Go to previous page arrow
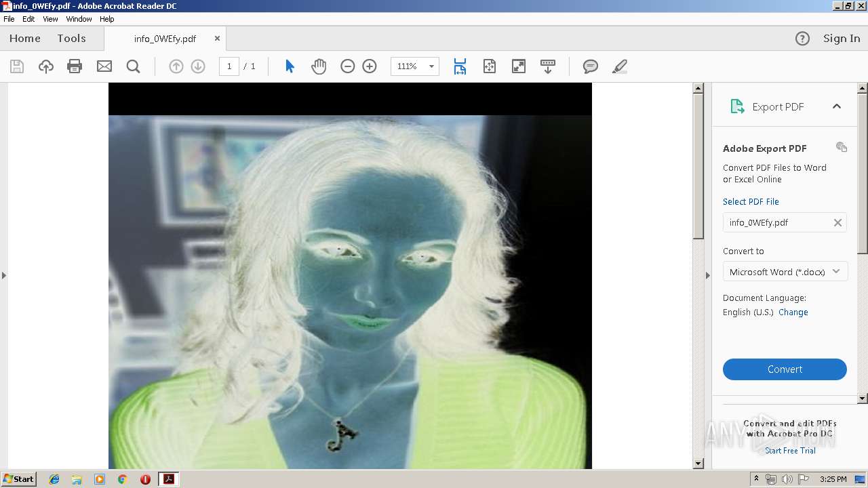Image resolution: width=868 pixels, height=488 pixels. [x=176, y=66]
